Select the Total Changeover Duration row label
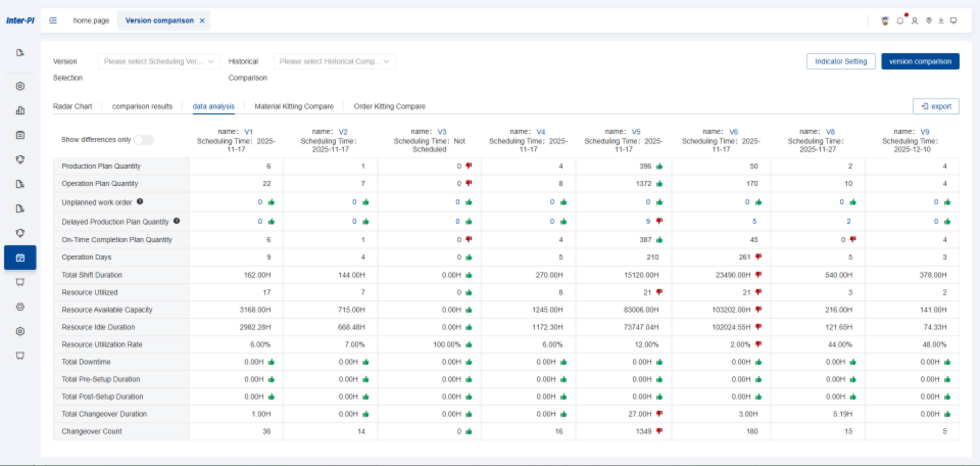Viewport: 980px width, 466px height. coord(104,414)
